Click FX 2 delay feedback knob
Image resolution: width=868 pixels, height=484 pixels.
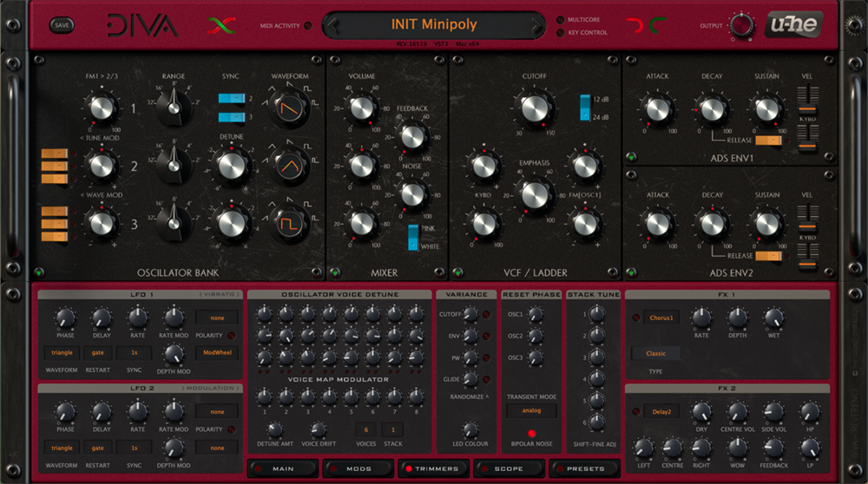click(773, 448)
